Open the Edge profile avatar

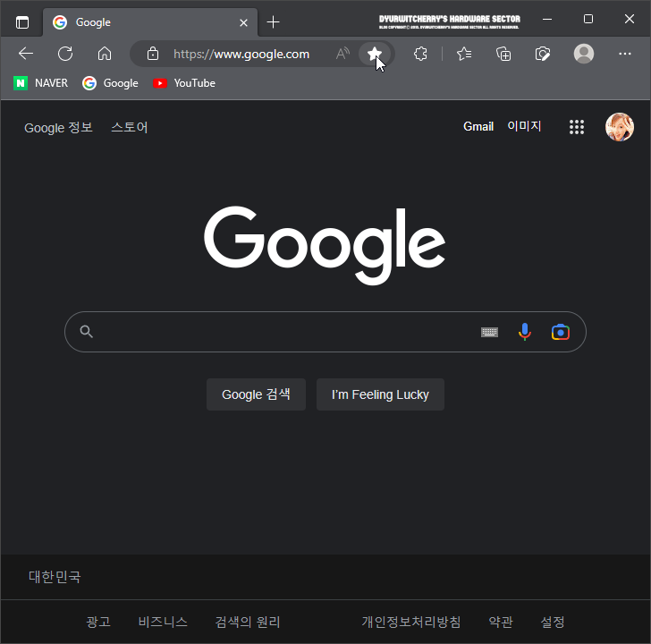tap(584, 54)
